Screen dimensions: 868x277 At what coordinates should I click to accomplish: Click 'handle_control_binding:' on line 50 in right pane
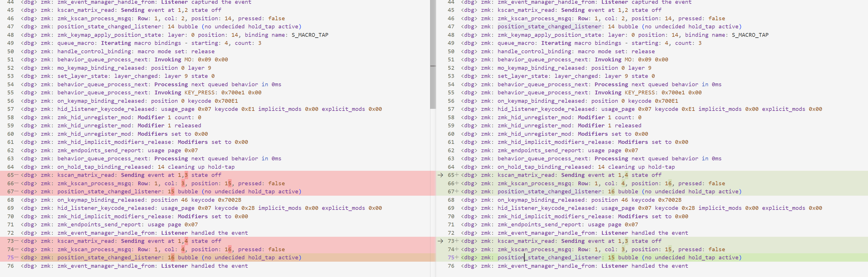point(536,52)
